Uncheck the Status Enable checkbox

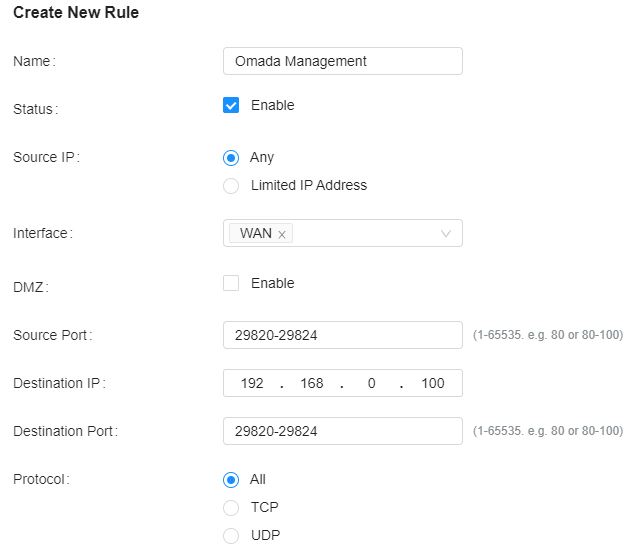(x=231, y=105)
